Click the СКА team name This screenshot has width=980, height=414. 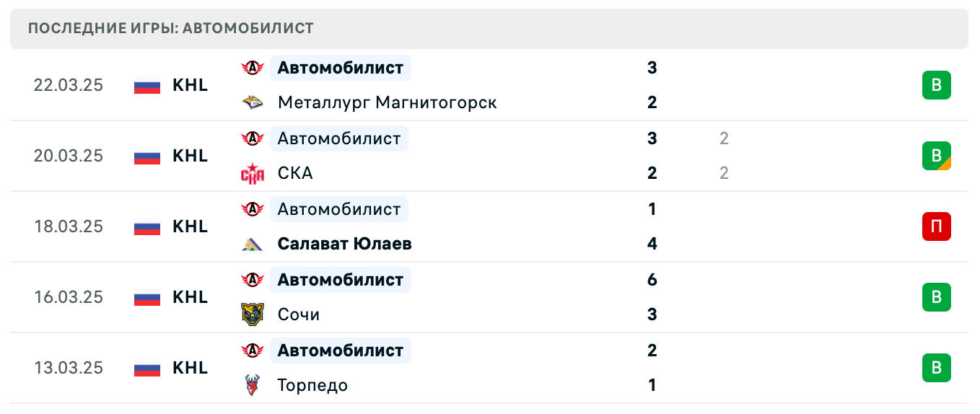[x=295, y=173]
